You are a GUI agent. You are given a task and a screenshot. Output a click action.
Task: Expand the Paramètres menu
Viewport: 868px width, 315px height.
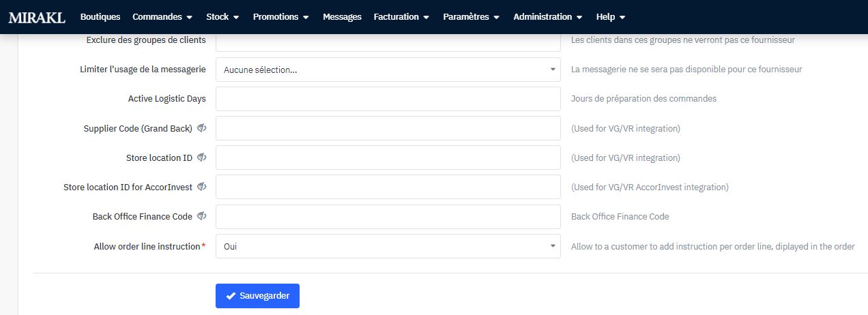(x=471, y=17)
